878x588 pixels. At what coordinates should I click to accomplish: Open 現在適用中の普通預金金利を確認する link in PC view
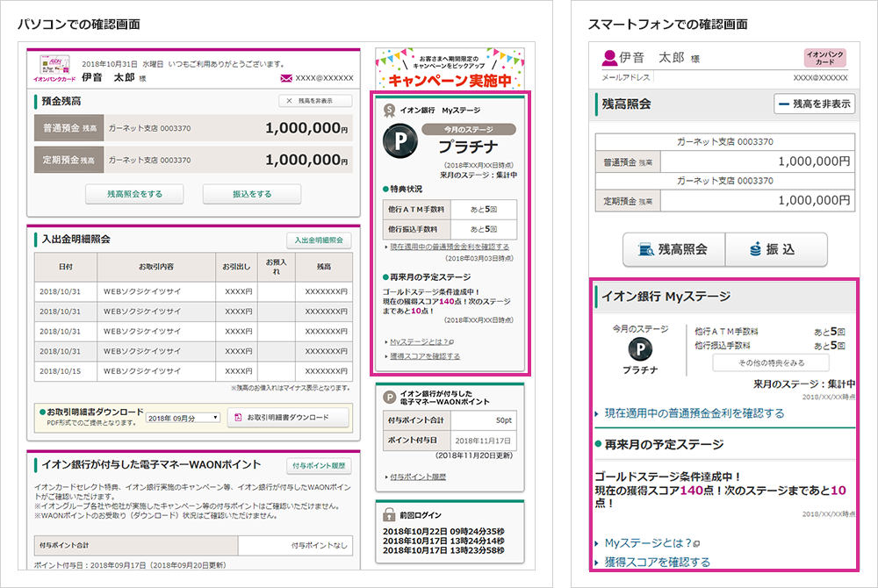point(449,247)
